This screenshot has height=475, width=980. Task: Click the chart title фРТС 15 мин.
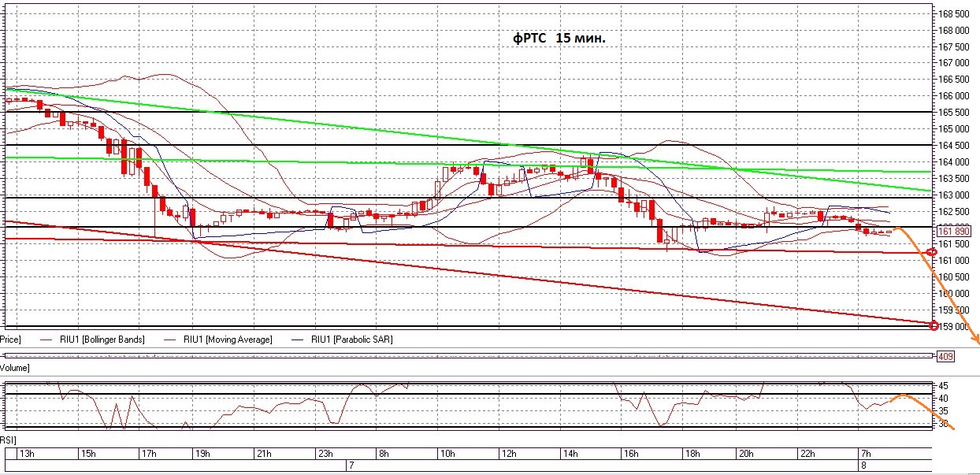coord(559,38)
